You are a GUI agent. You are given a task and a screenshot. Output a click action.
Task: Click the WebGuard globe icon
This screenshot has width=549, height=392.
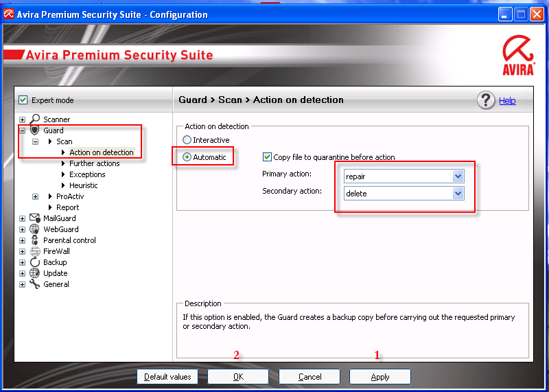[35, 229]
